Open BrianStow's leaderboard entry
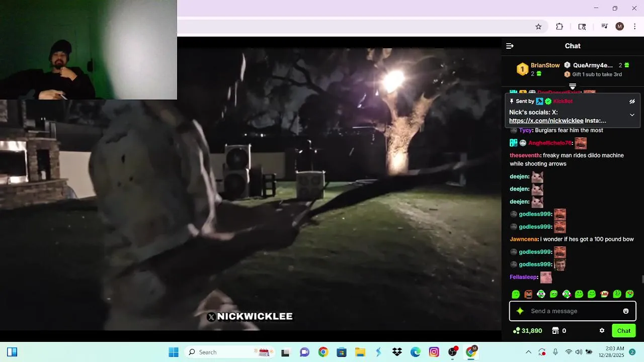This screenshot has height=362, width=644. 538,69
